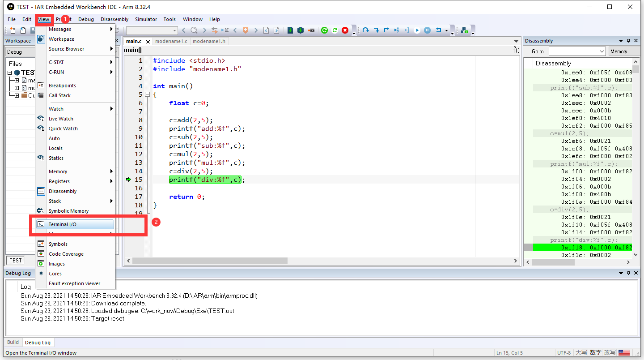Click the function list f() button
The width and height of the screenshot is (644, 360).
point(516,51)
